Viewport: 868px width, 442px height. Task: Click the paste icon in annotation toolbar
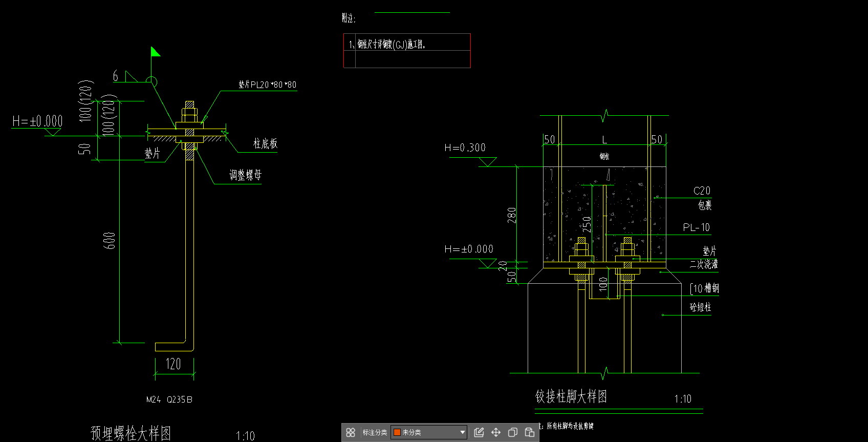[530, 433]
